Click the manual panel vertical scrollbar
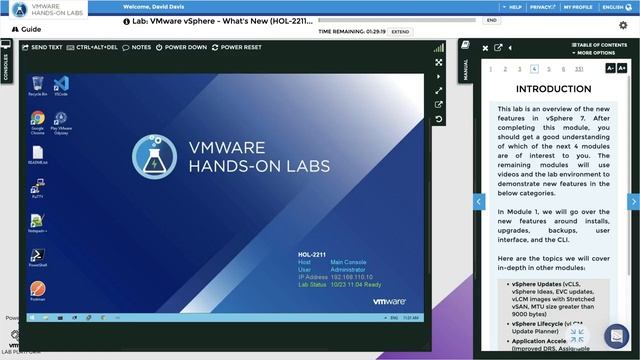640x360 pixels. pyautogui.click(x=630, y=176)
